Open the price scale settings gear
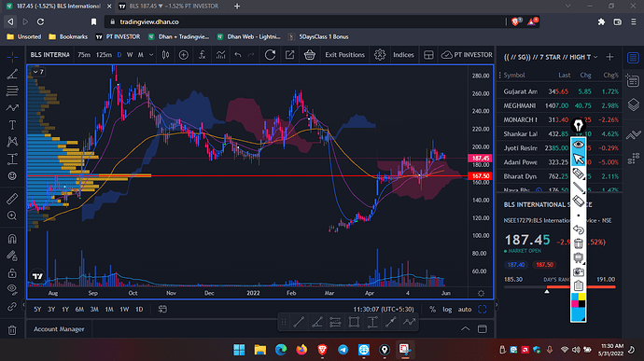This screenshot has width=644, height=361. point(481,293)
